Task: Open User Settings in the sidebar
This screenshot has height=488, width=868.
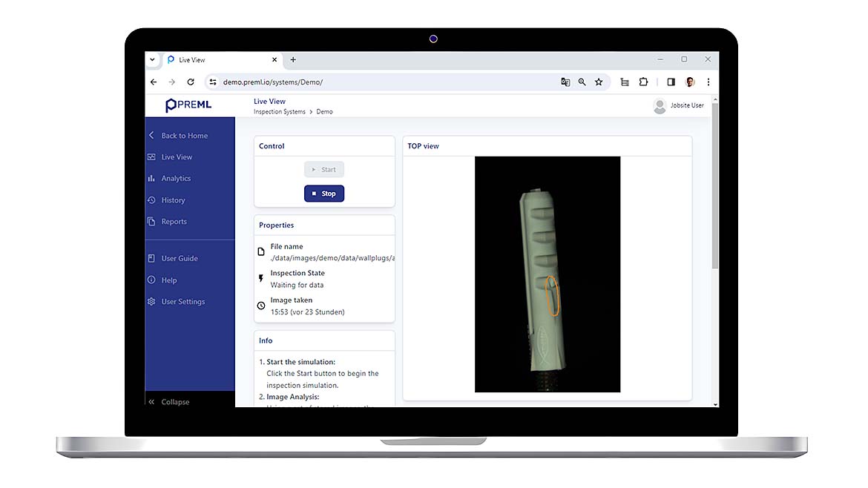Action: [x=183, y=302]
